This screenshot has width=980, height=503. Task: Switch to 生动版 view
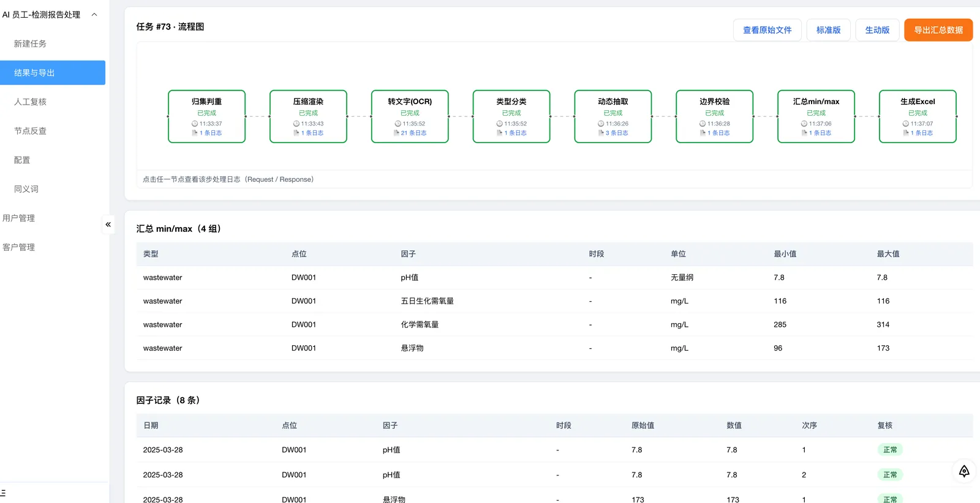coord(877,30)
